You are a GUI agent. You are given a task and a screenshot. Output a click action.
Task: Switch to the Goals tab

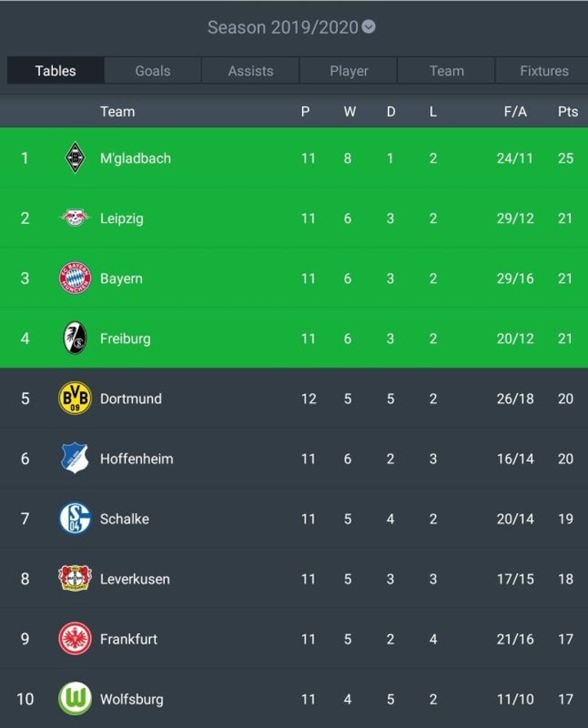coord(153,70)
